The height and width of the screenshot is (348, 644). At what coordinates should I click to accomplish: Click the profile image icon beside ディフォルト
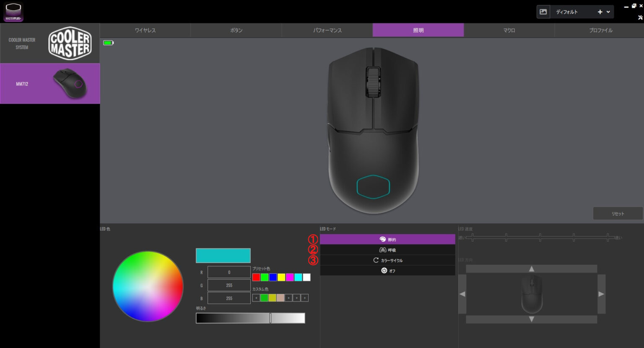click(x=543, y=12)
